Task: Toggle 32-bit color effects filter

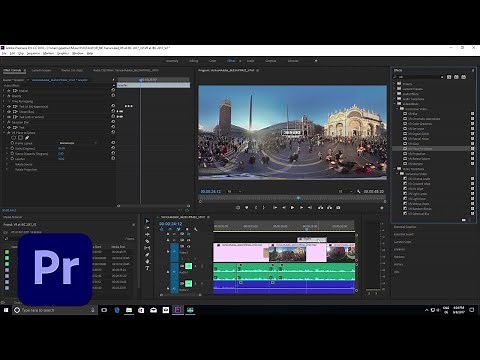Action: 456,77
